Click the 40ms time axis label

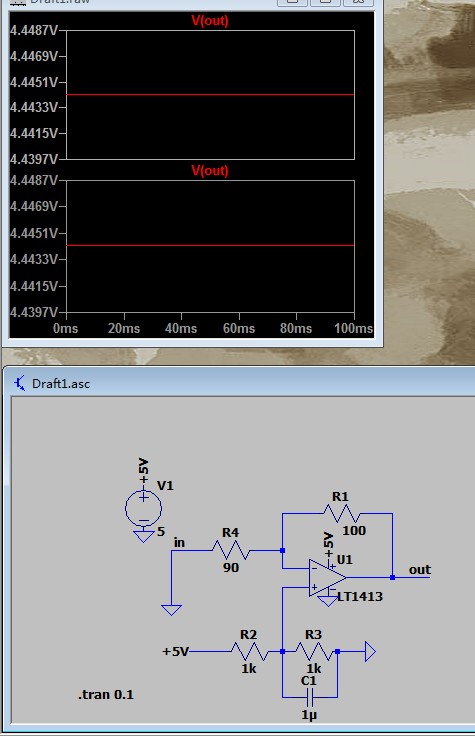point(181,328)
